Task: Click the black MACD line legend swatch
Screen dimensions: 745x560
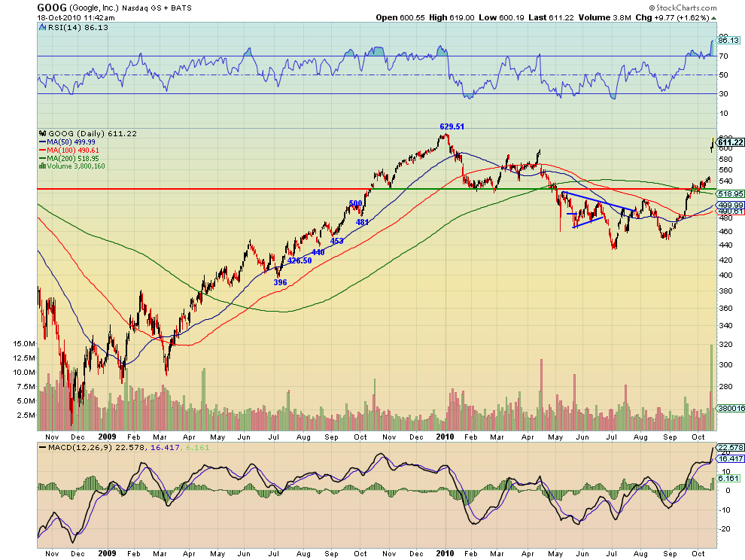Action: coord(43,447)
